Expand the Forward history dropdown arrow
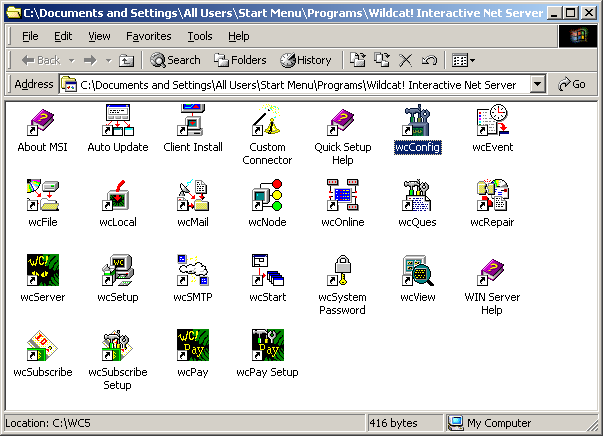Image resolution: width=603 pixels, height=436 pixels. tap(108, 60)
